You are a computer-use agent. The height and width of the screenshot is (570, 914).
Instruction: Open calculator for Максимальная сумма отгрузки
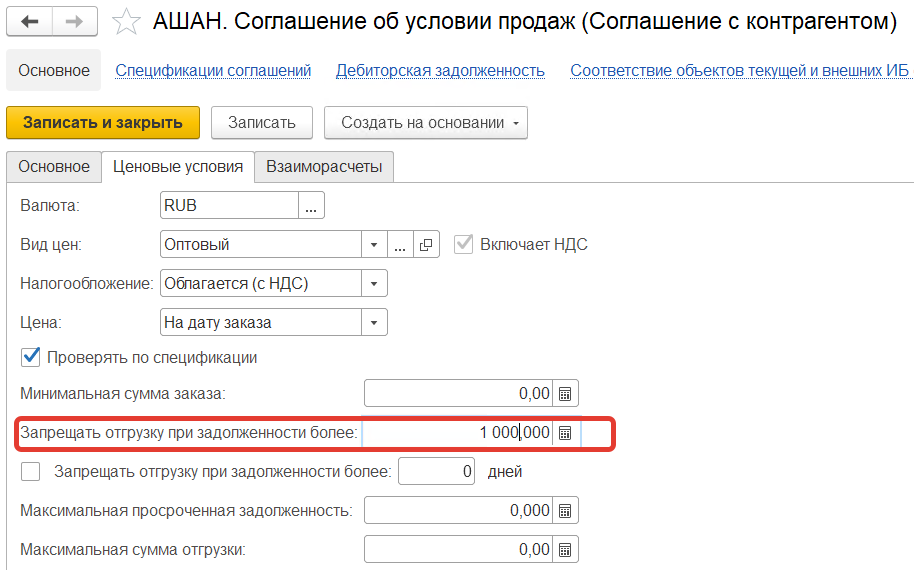coord(565,550)
